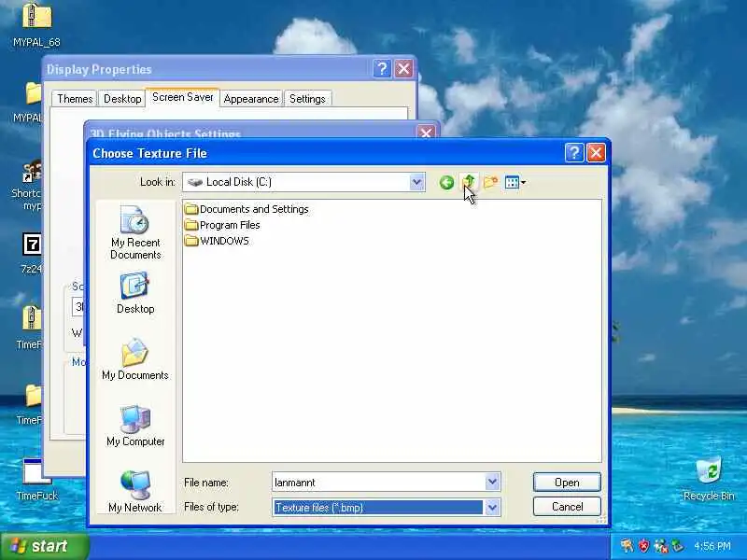Image resolution: width=747 pixels, height=560 pixels.
Task: Close the 3D Flying Objects Settings window
Action: pyautogui.click(x=427, y=132)
